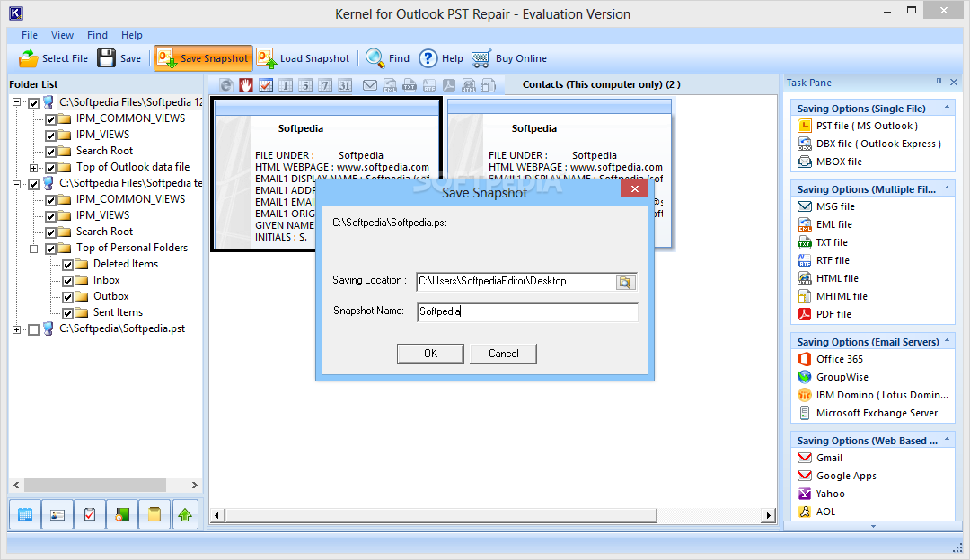
Task: Collapse the first C:\Softpedia Files tree node
Action: pyautogui.click(x=17, y=102)
